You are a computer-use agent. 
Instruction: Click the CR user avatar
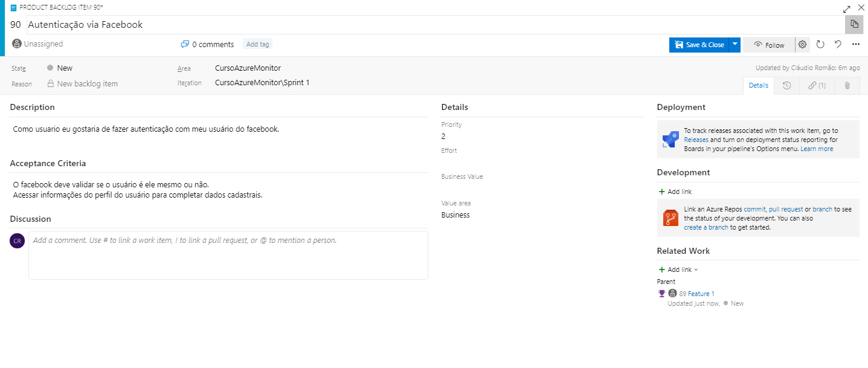pos(18,240)
